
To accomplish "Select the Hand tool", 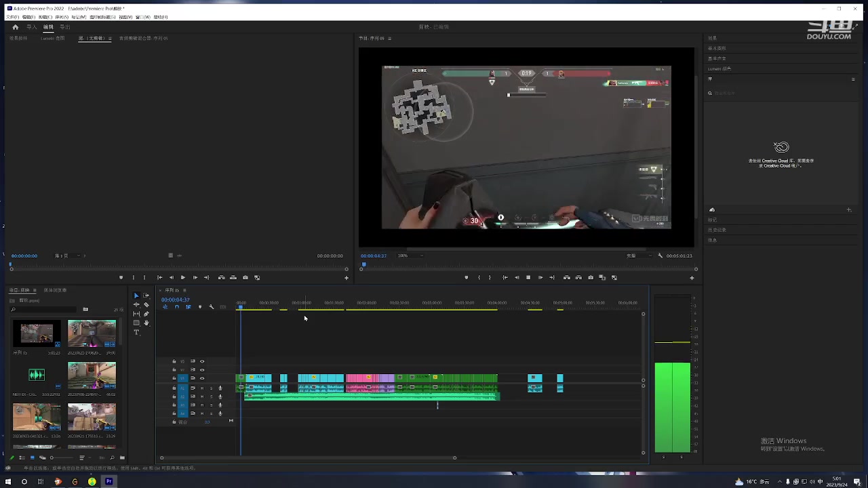I will [x=146, y=323].
